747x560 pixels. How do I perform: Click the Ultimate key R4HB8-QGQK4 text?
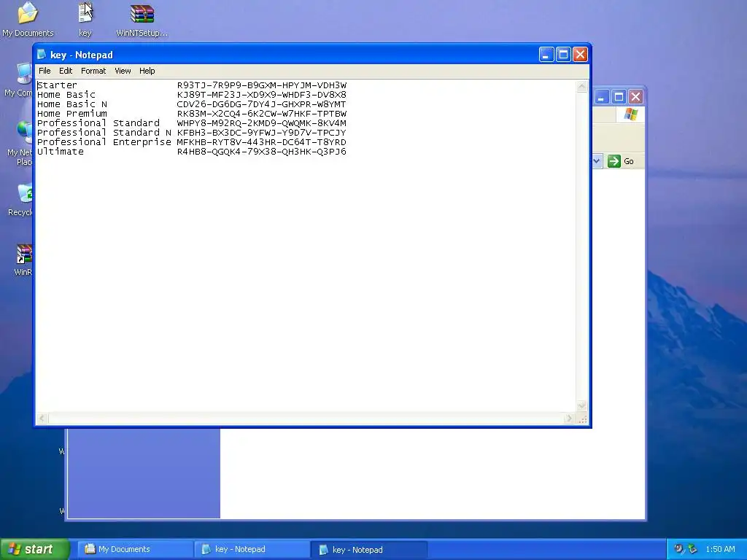click(262, 152)
